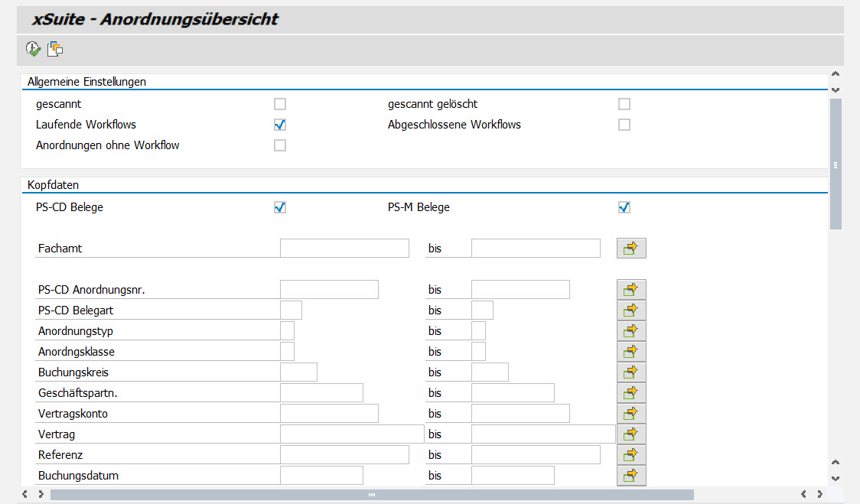Click the down arrow of the vertical scrollbar

point(834,476)
